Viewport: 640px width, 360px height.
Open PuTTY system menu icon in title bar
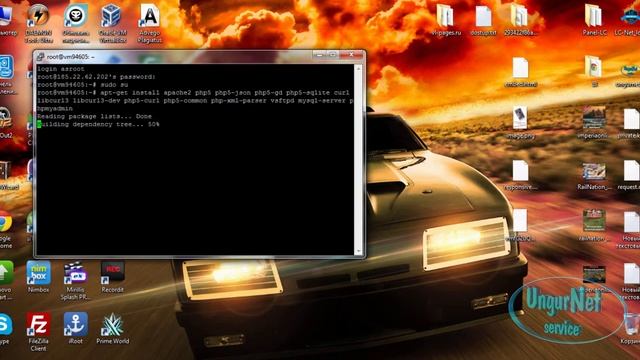tap(40, 57)
